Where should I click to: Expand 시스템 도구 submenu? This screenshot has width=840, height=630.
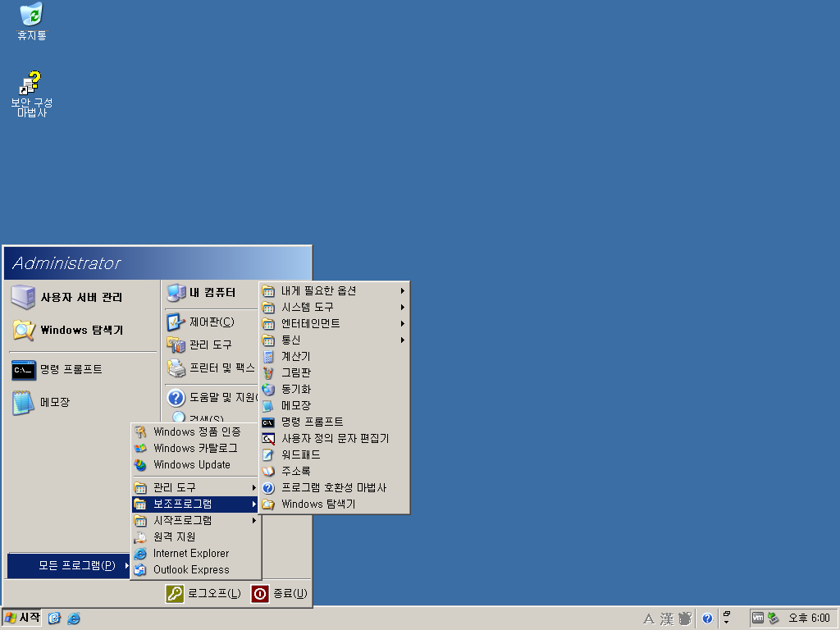point(335,308)
